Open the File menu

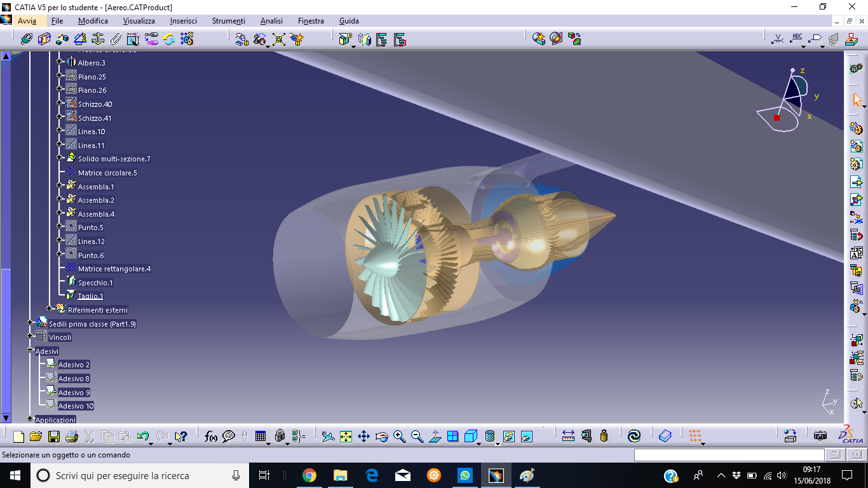(x=57, y=21)
